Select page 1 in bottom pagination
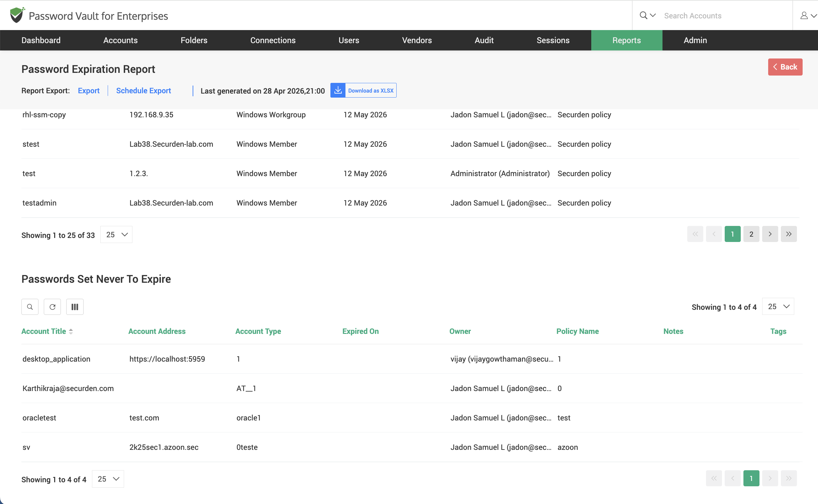Image resolution: width=818 pixels, height=504 pixels. coord(751,478)
